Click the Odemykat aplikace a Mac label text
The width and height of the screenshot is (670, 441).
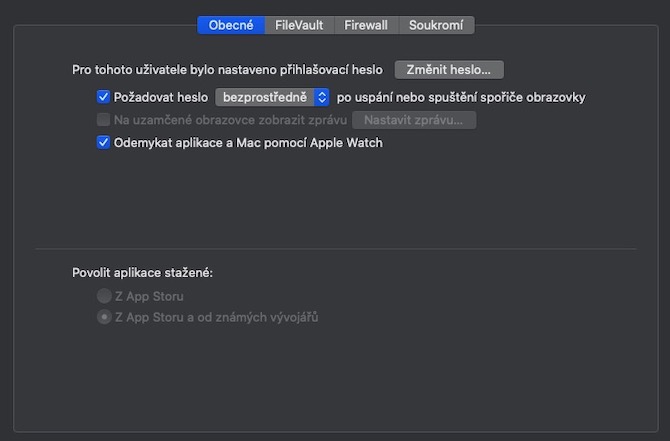(248, 142)
